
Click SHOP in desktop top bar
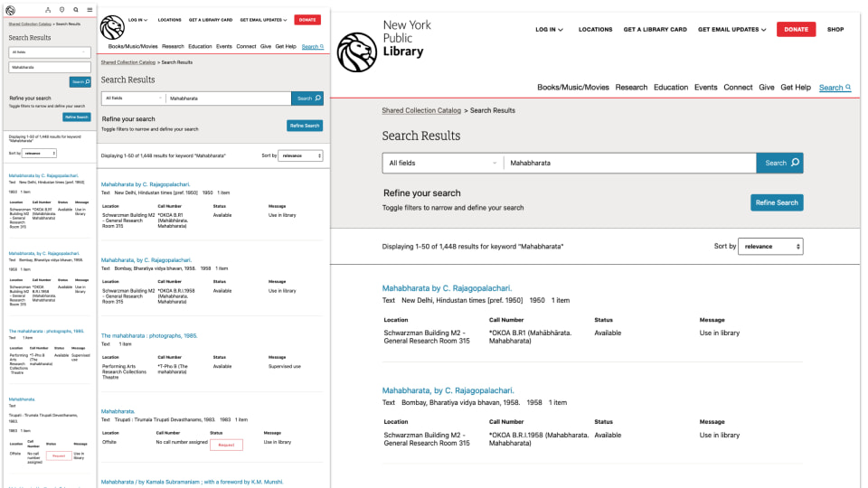[x=835, y=29]
